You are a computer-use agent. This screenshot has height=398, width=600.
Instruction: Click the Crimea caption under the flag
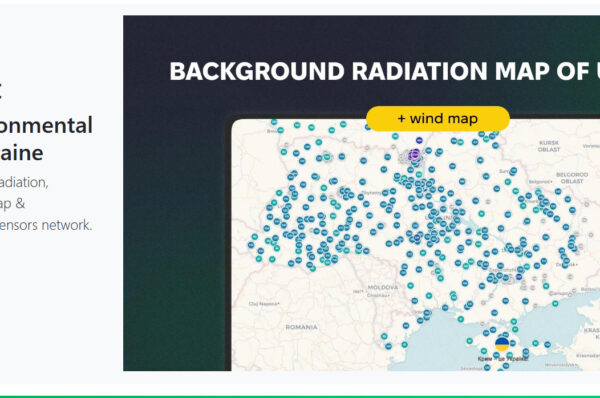pos(503,359)
